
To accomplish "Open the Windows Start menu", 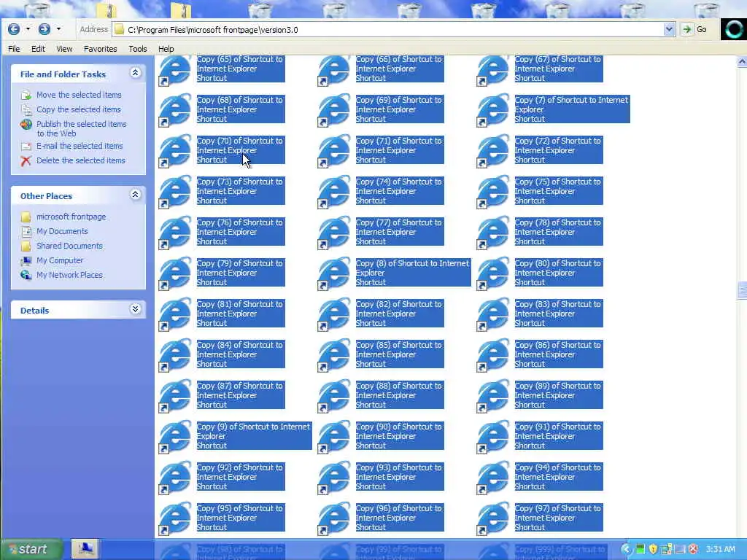I will click(x=31, y=549).
